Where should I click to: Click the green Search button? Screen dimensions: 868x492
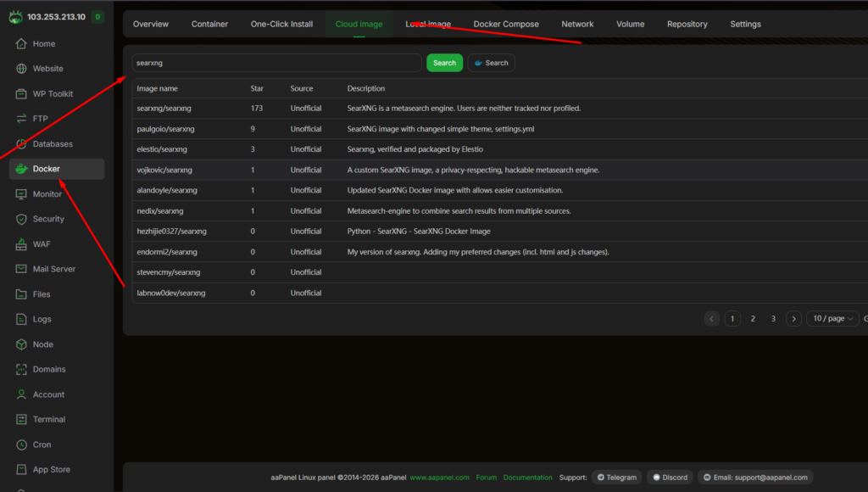tap(444, 63)
